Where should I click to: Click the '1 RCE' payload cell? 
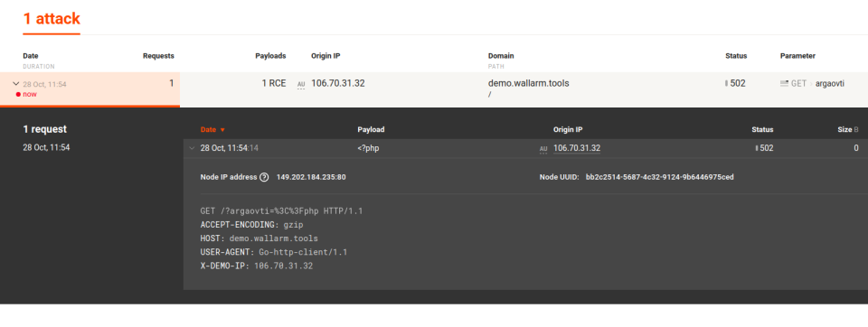274,83
